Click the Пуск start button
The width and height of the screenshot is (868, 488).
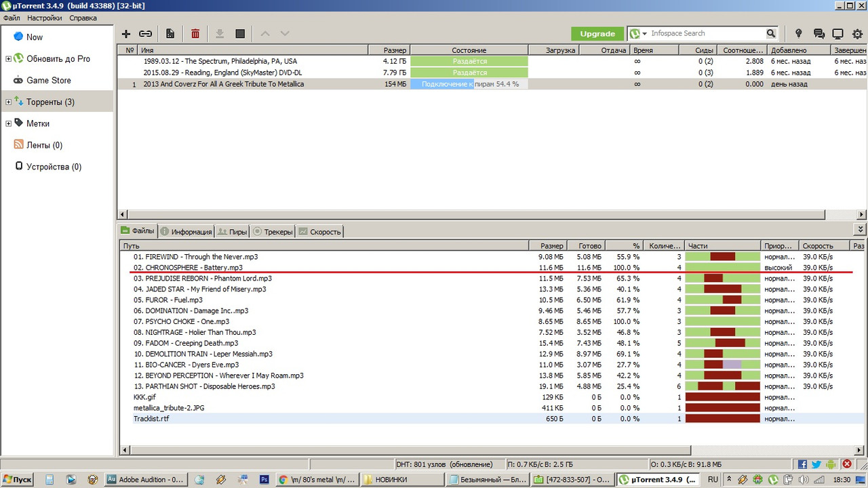[18, 479]
